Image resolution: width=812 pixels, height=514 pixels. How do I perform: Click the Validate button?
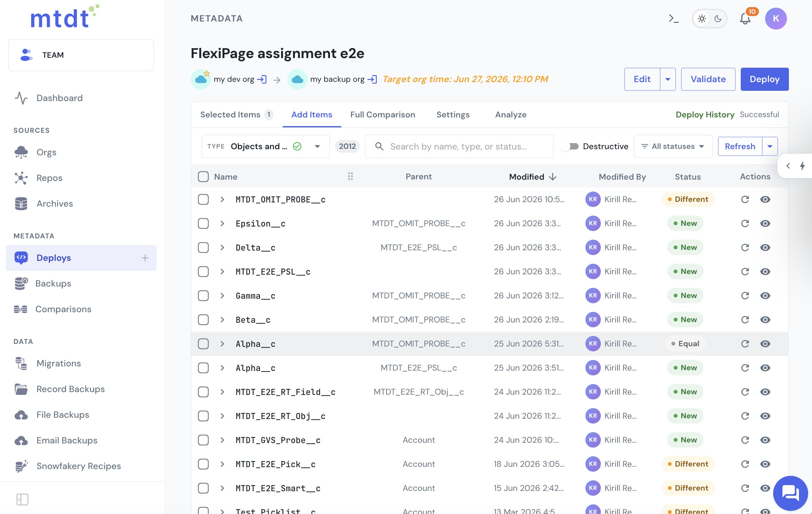tap(708, 79)
